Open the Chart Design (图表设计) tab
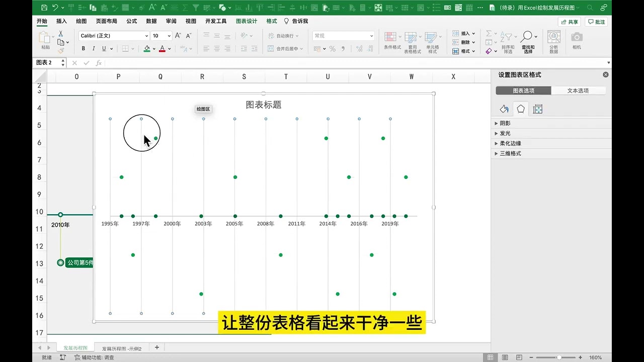 pyautogui.click(x=247, y=21)
